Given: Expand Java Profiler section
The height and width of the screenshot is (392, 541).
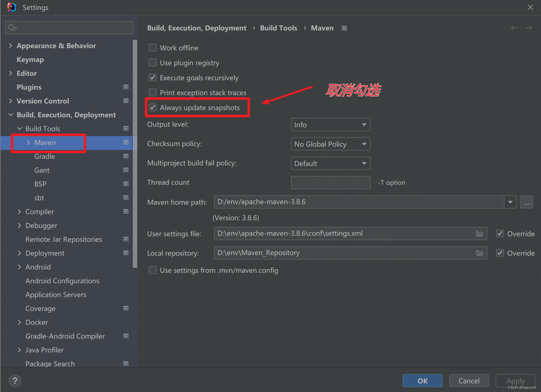Looking at the screenshot, I should click(x=19, y=350).
